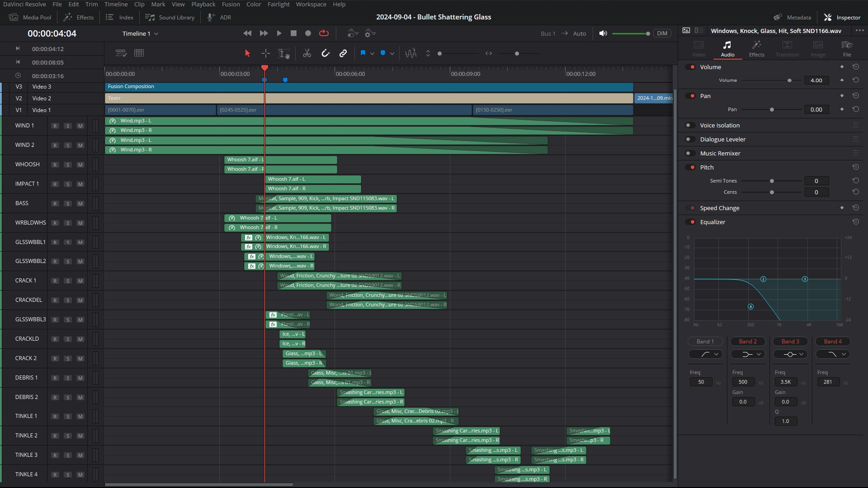Viewport: 868px width, 488px height.
Task: Open the track grid view icon
Action: coord(139,53)
